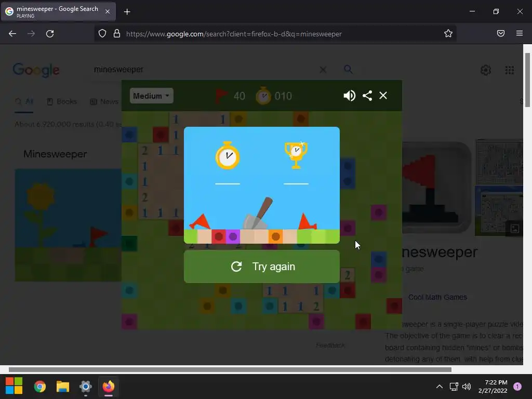Open the Medium difficulty dropdown

[x=151, y=96]
